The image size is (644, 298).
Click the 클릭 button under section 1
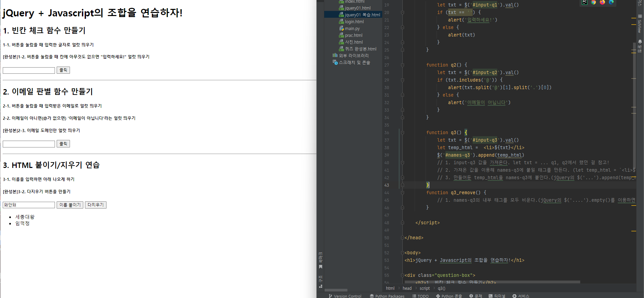[x=63, y=70]
